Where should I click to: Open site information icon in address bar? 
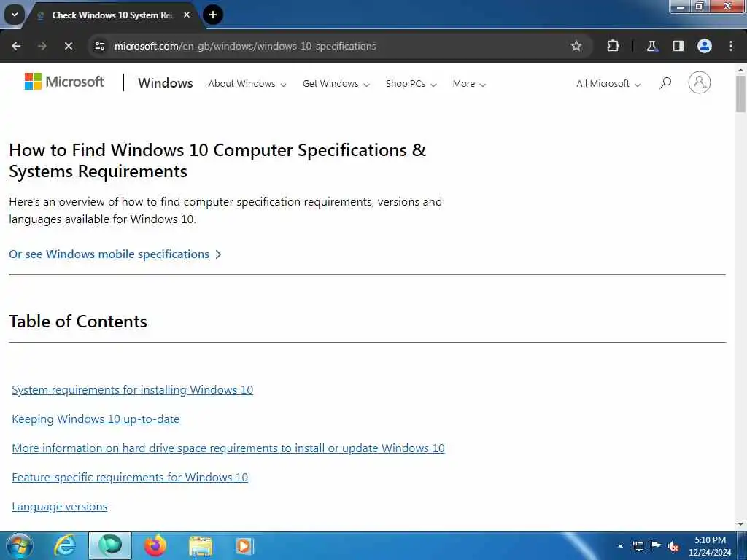coord(99,46)
